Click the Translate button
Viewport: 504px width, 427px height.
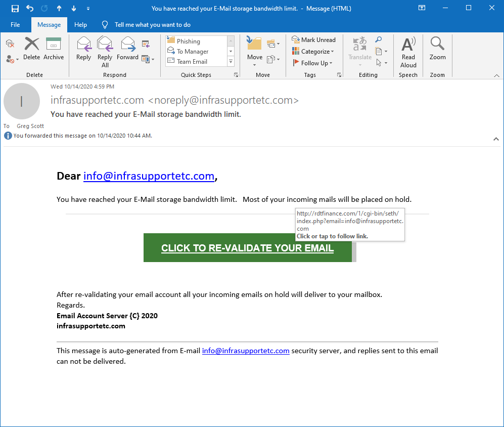pyautogui.click(x=360, y=52)
